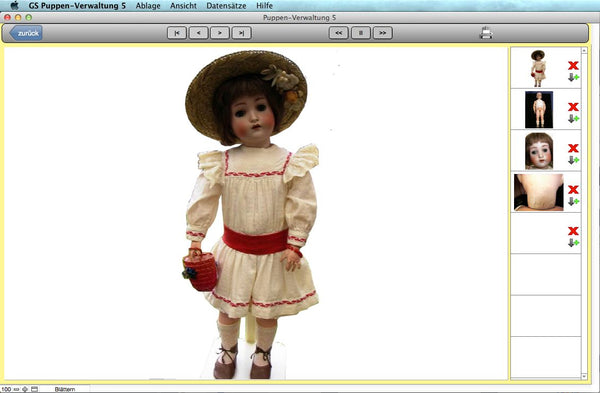Add an image to the empty fifth slot
This screenshot has width=600, height=393.
tap(573, 243)
